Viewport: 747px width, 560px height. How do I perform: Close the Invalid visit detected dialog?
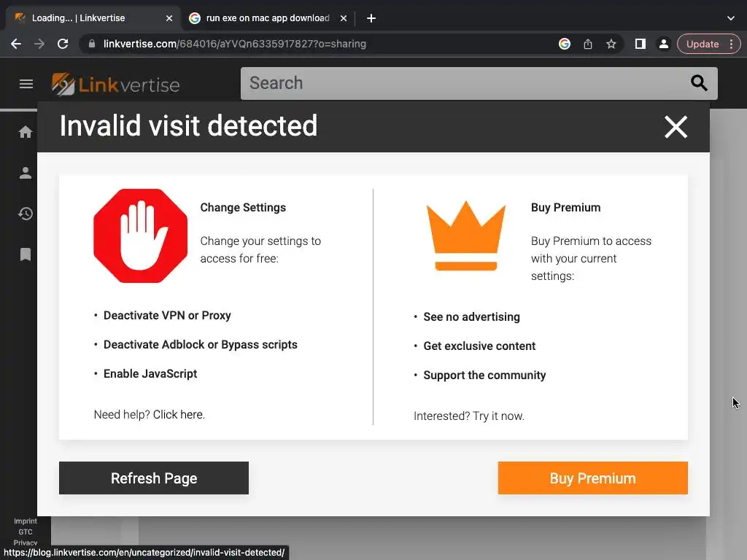(x=676, y=127)
